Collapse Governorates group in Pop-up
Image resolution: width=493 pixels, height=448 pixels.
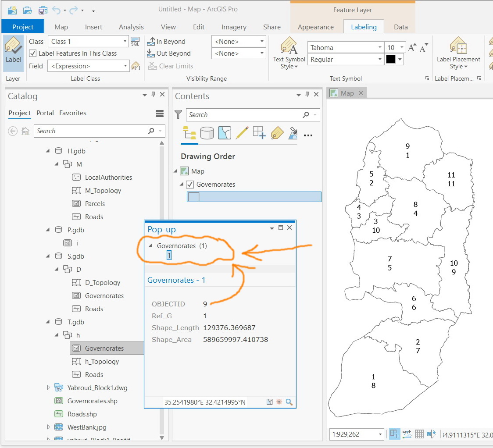click(150, 245)
